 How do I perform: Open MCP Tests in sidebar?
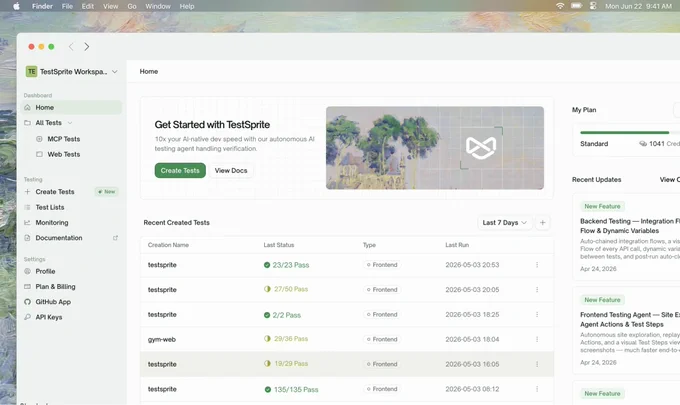64,139
